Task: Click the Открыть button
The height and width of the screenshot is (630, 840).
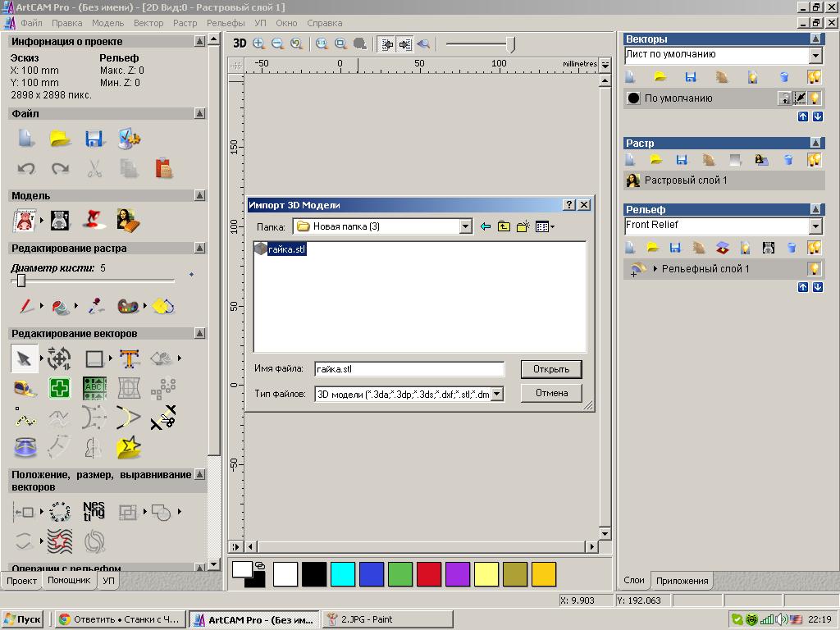Action: click(551, 369)
